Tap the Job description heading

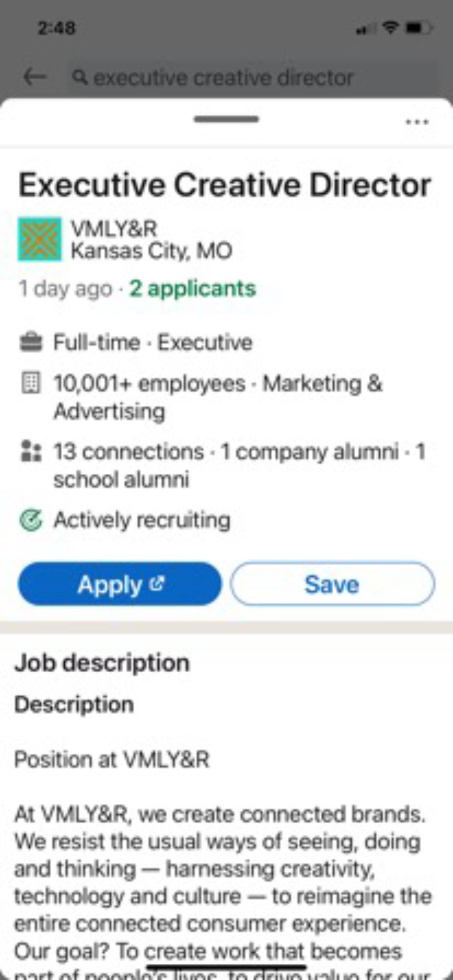[102, 663]
